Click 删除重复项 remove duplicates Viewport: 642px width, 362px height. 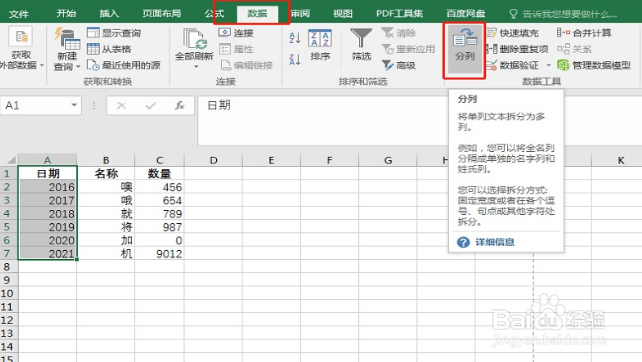(517, 49)
